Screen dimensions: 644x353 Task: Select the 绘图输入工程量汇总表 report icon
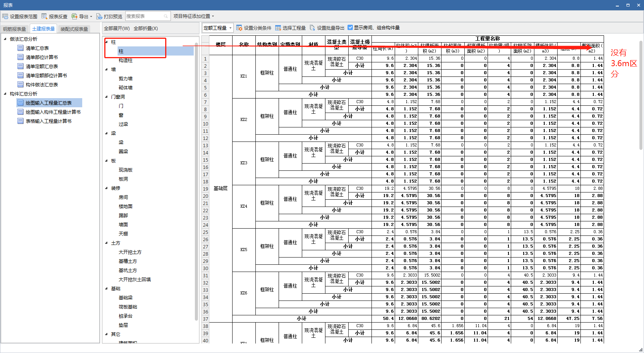pos(21,103)
